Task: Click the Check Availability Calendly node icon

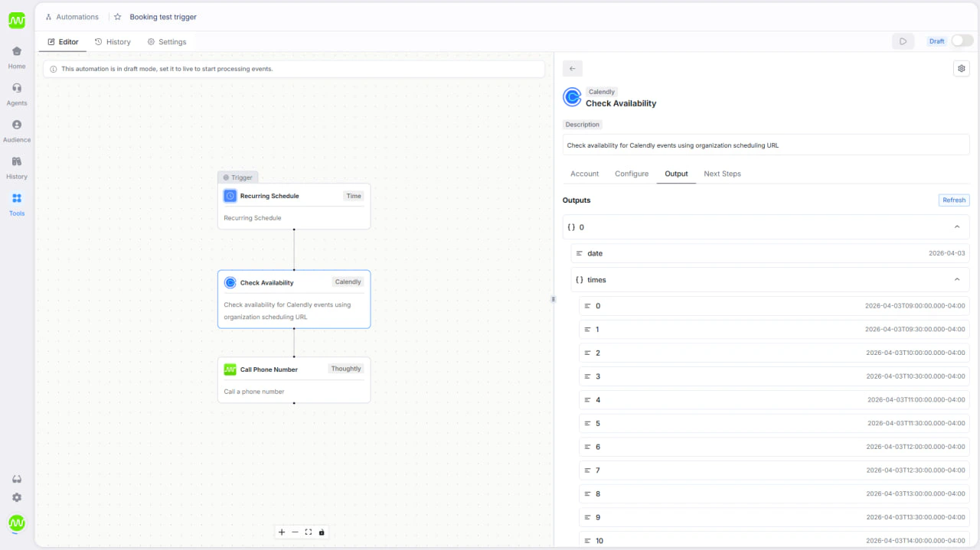Action: pos(230,282)
